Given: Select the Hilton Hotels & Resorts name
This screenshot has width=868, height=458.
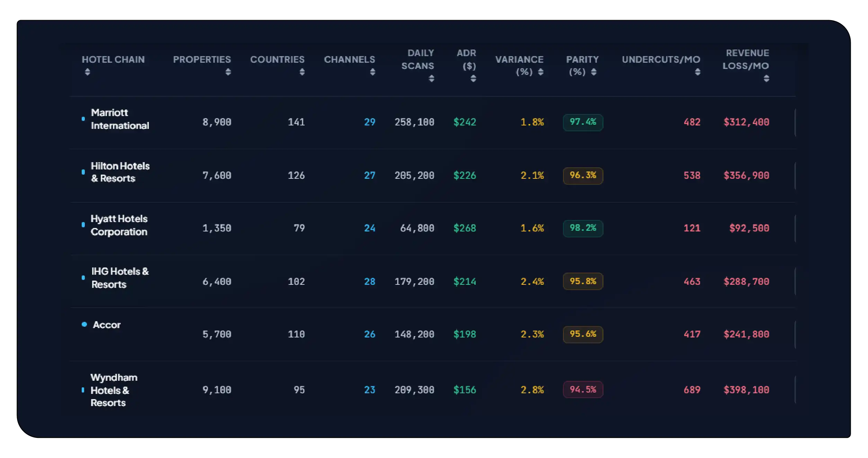Looking at the screenshot, I should coord(120,172).
